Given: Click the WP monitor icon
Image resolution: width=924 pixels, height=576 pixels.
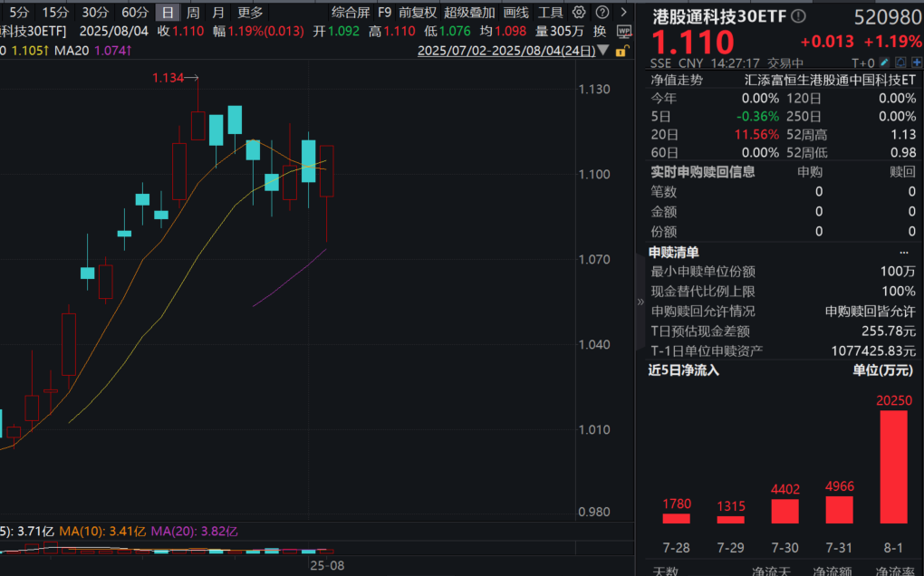Looking at the screenshot, I should coord(623,30).
